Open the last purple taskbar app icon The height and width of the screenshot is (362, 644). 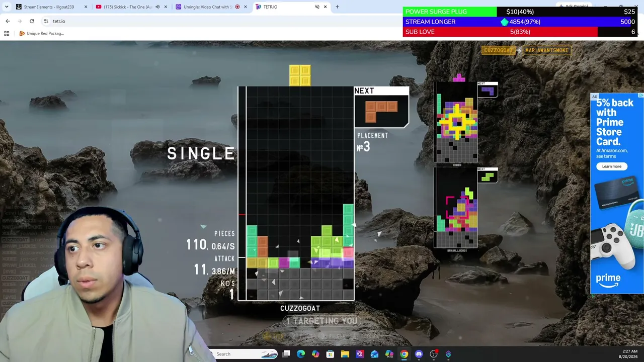coord(448,354)
